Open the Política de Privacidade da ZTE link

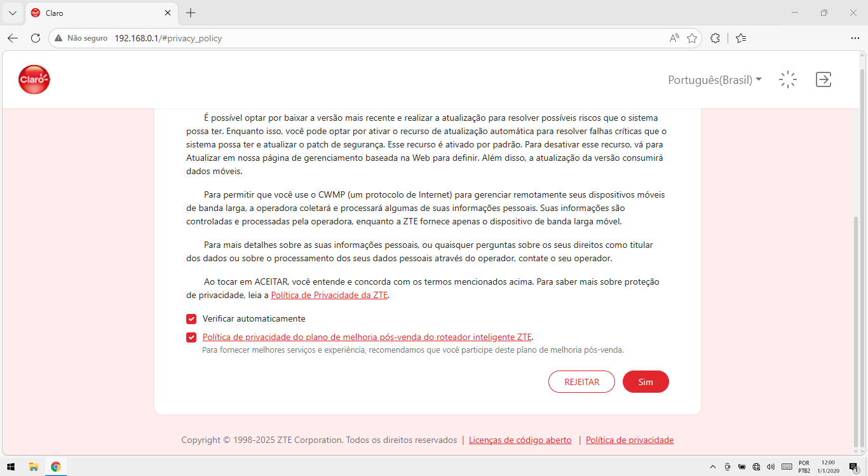(x=329, y=296)
